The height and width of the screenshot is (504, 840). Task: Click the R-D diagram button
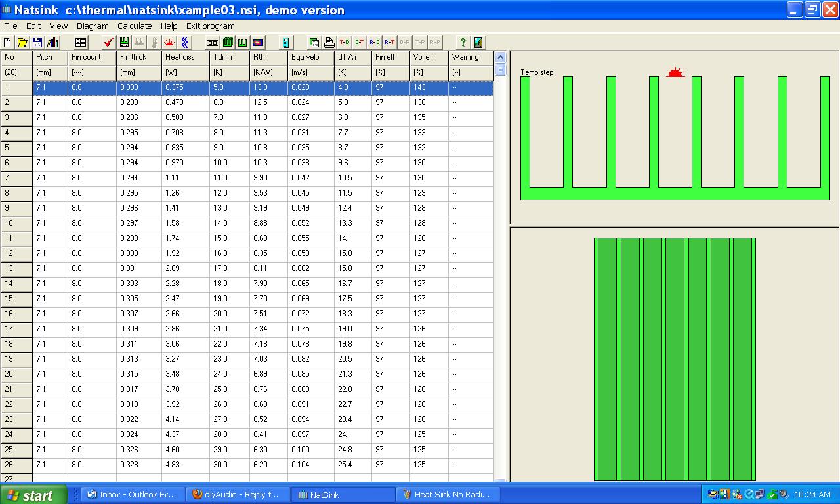[375, 43]
